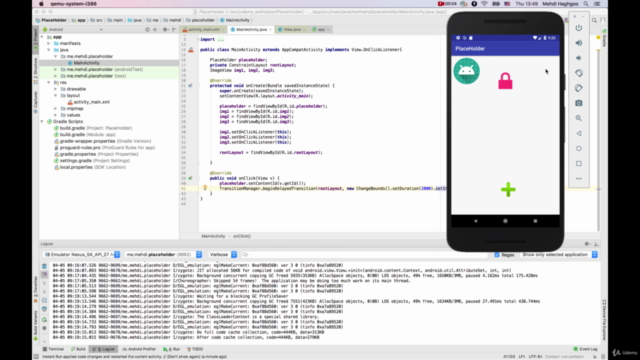Screen dimensions: 640x360
Task: Select MainActivity in the project tree
Action: click(86, 63)
